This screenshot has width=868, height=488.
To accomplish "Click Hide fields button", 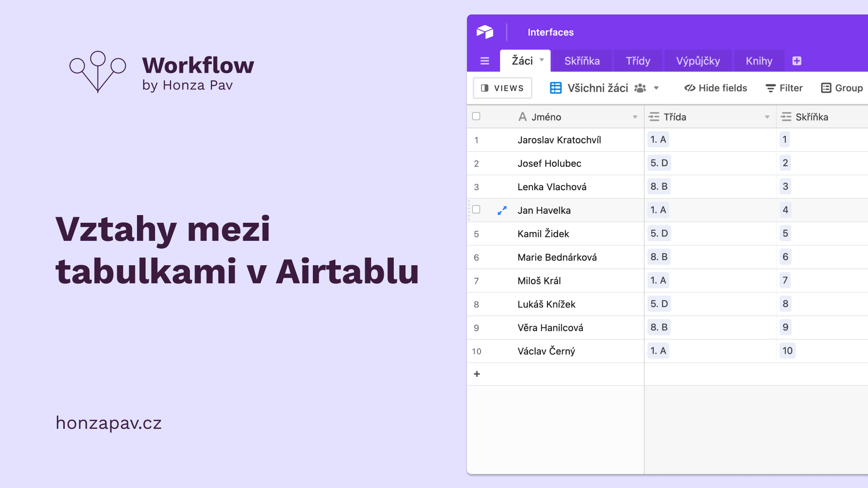I will click(x=716, y=88).
